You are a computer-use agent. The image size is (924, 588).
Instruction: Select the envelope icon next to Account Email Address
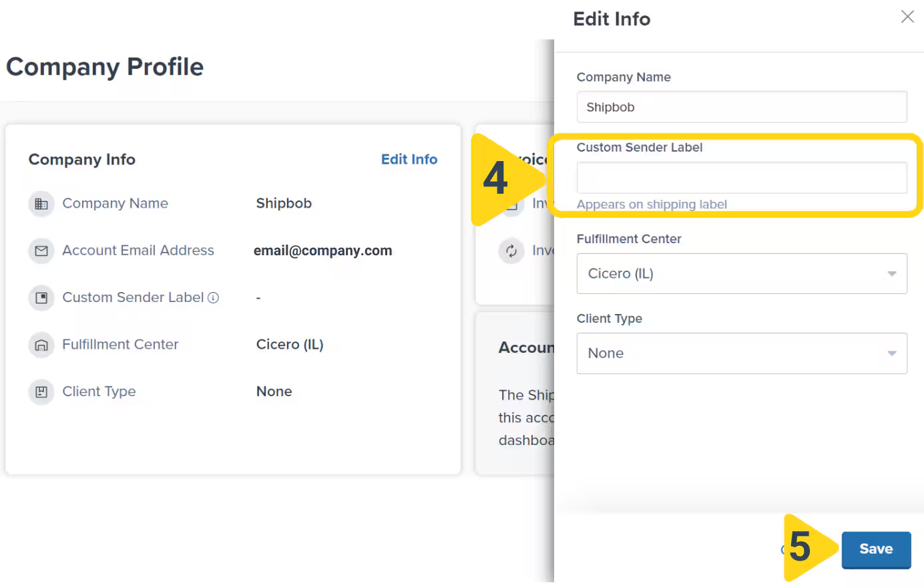(41, 251)
